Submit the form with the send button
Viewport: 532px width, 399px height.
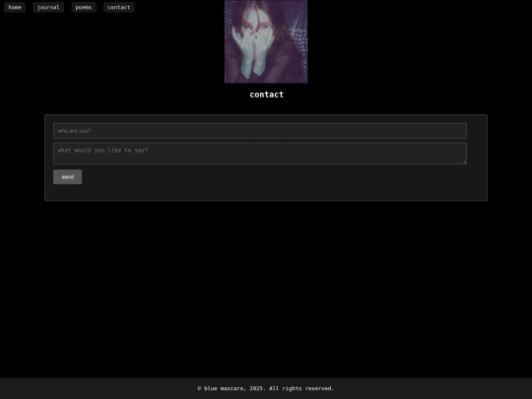[x=68, y=176]
